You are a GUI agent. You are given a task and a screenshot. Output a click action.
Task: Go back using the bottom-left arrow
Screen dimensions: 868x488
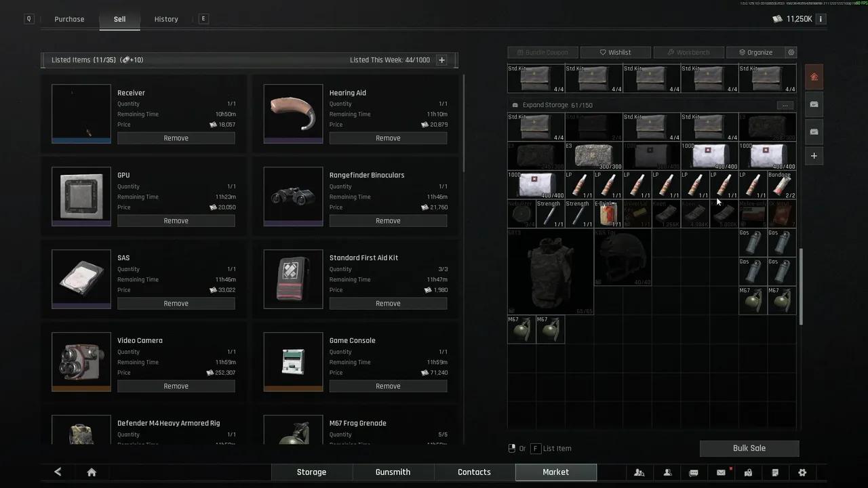(x=58, y=472)
